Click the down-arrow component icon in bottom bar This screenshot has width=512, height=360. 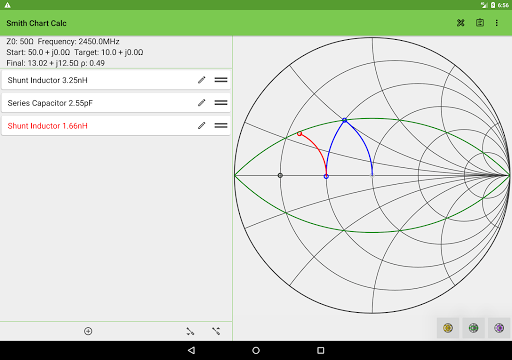tap(190, 331)
